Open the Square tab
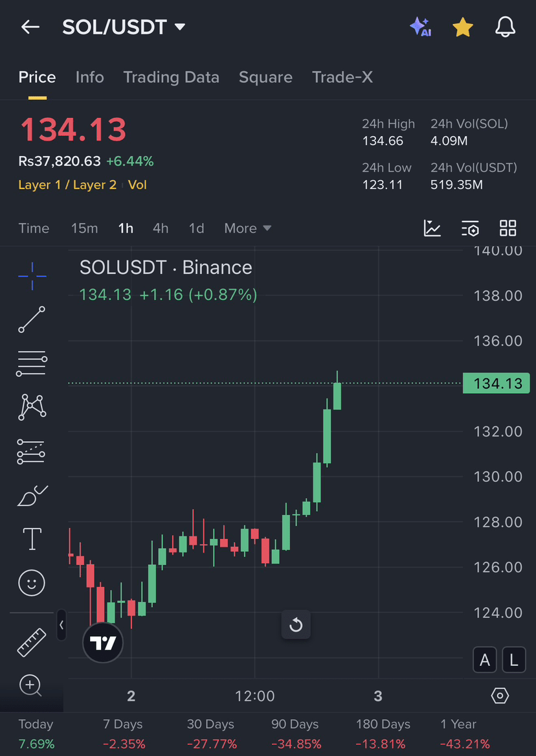The width and height of the screenshot is (536, 756). coord(265,77)
